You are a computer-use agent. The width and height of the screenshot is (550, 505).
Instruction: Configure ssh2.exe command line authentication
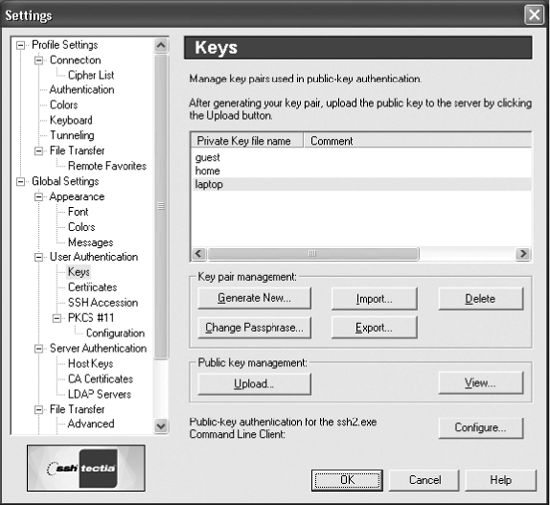coord(481,428)
